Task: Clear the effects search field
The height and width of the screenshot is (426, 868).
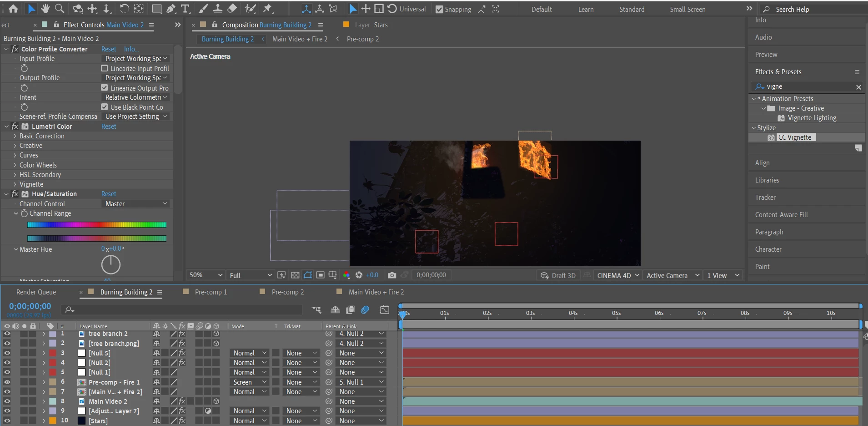Action: coord(858,87)
